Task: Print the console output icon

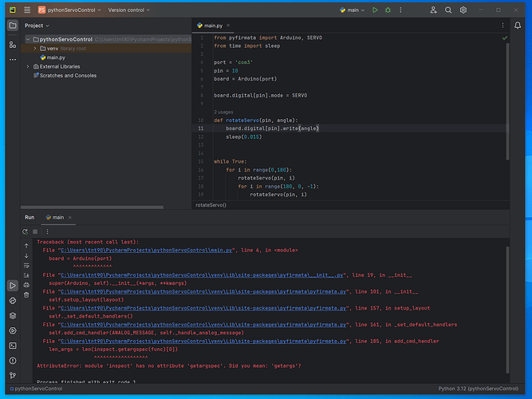Action: pos(26,285)
